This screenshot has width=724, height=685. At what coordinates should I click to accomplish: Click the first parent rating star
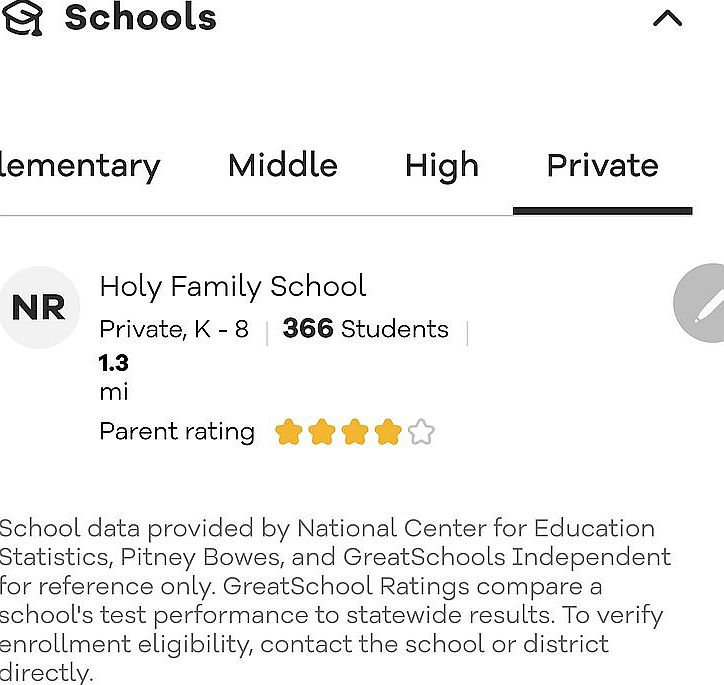click(289, 432)
